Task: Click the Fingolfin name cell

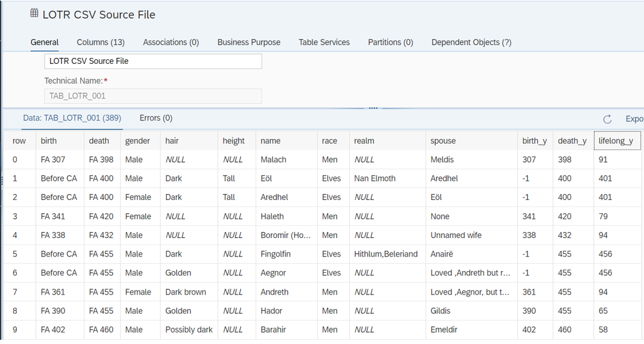Action: point(276,254)
